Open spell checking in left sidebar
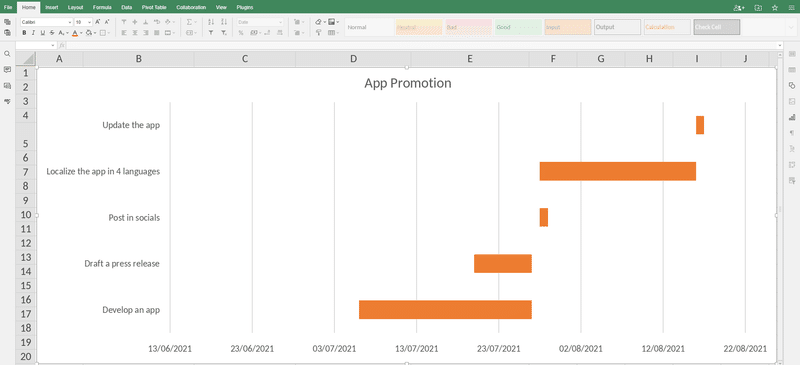The width and height of the screenshot is (800, 365). pyautogui.click(x=7, y=102)
